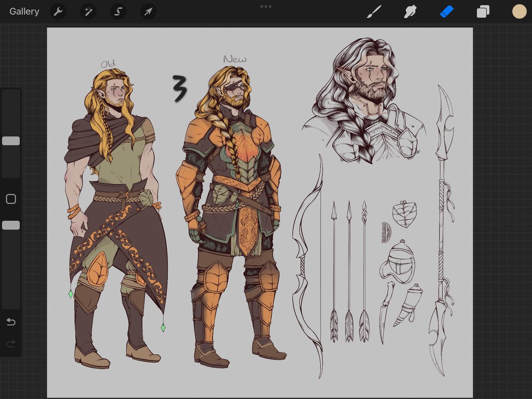Open the Adjustments magic wand menu
Screen dimensions: 532x399
[88, 12]
